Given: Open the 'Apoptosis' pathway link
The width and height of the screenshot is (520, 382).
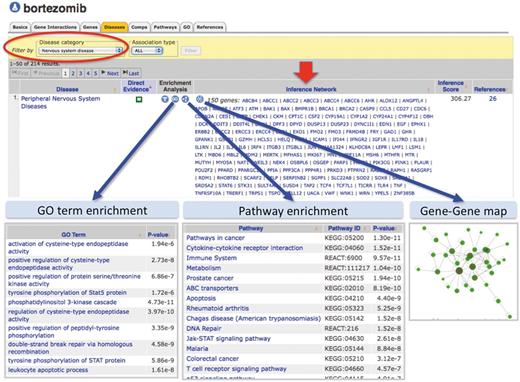Looking at the screenshot, I should point(201,298).
